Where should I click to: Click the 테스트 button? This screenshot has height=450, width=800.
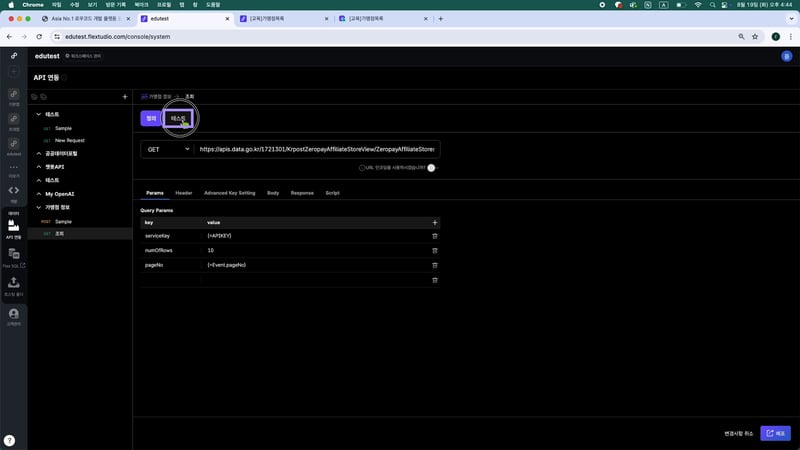(179, 118)
